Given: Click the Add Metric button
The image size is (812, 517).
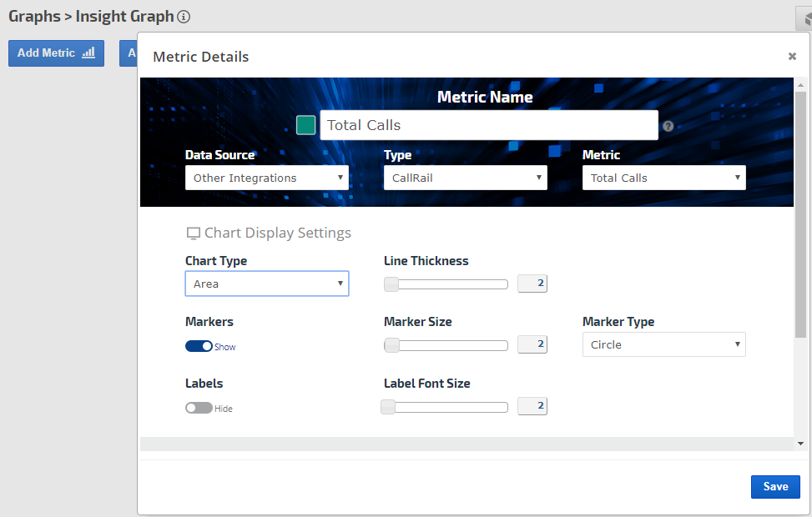Looking at the screenshot, I should click(56, 53).
